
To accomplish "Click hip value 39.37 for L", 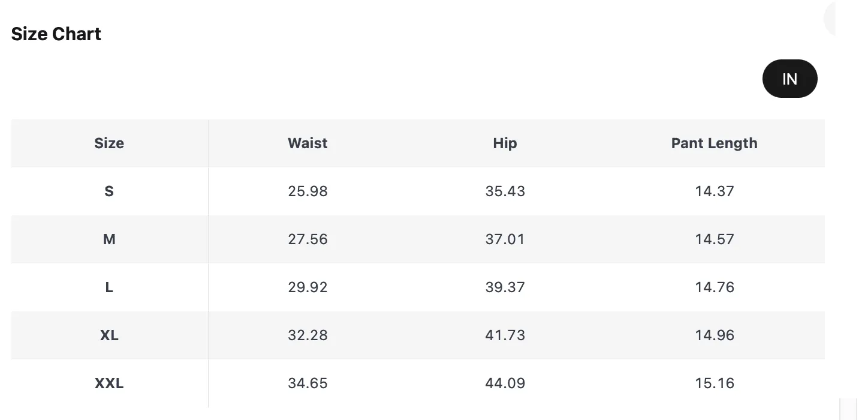I will click(505, 287).
